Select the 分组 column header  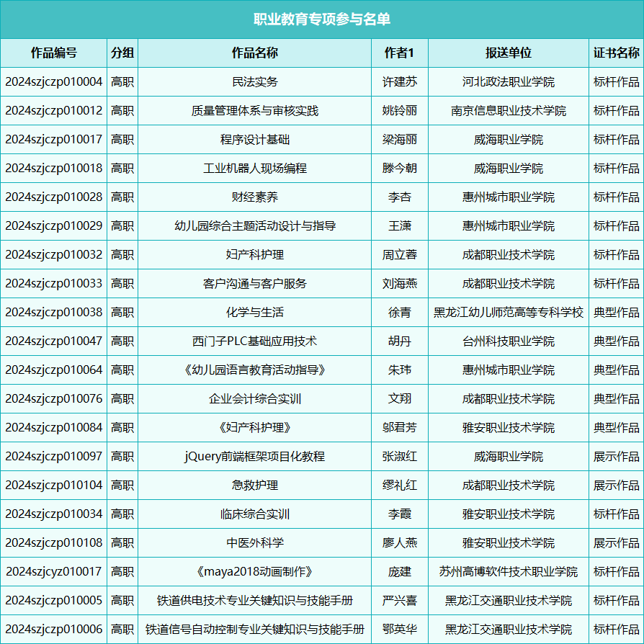tap(122, 53)
